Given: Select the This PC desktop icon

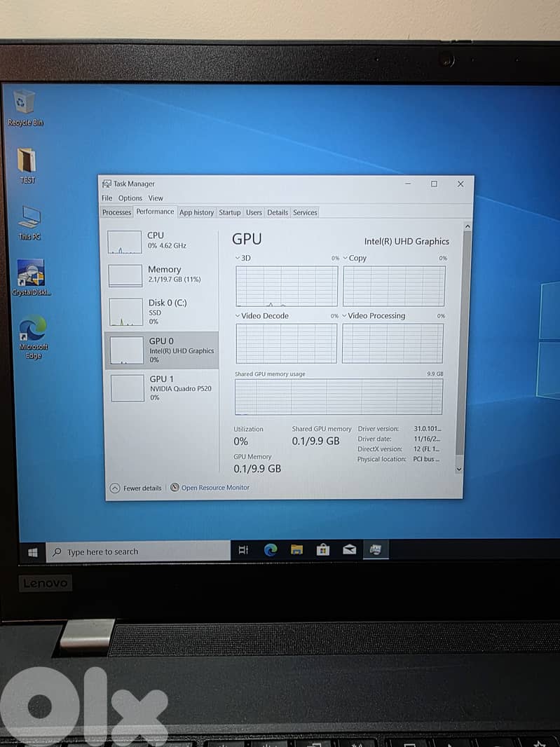Looking at the screenshot, I should click(29, 223).
